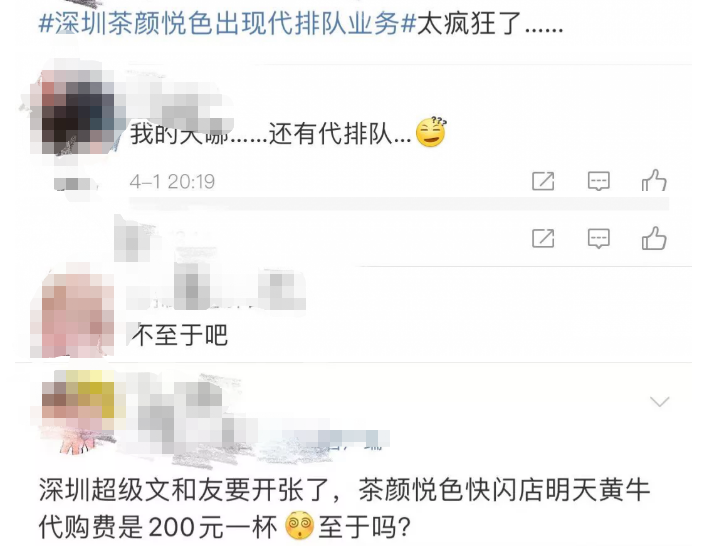Tap the repost icon above 不至于吧 comment
The width and height of the screenshot is (717, 549).
[543, 239]
